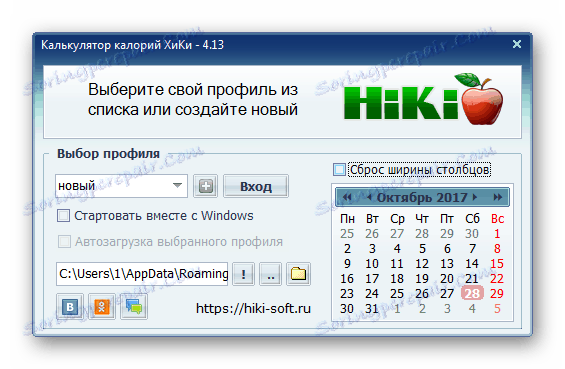Go to next year in calendar
The height and width of the screenshot is (369, 565).
point(498,197)
